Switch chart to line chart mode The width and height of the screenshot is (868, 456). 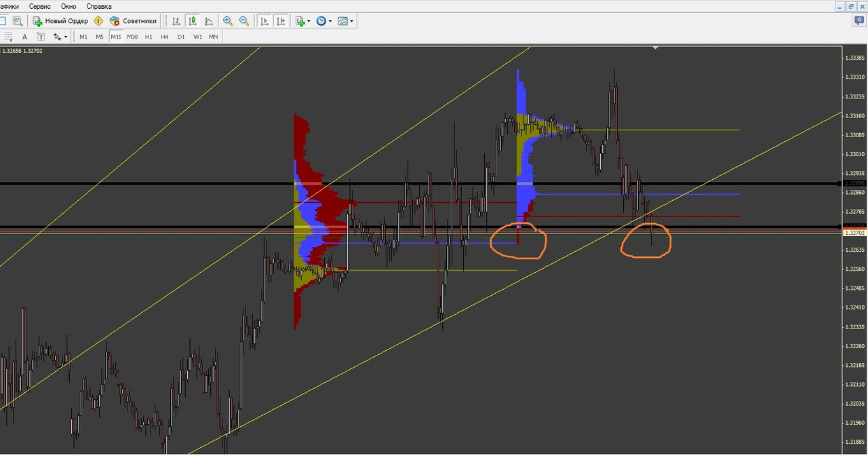(209, 21)
